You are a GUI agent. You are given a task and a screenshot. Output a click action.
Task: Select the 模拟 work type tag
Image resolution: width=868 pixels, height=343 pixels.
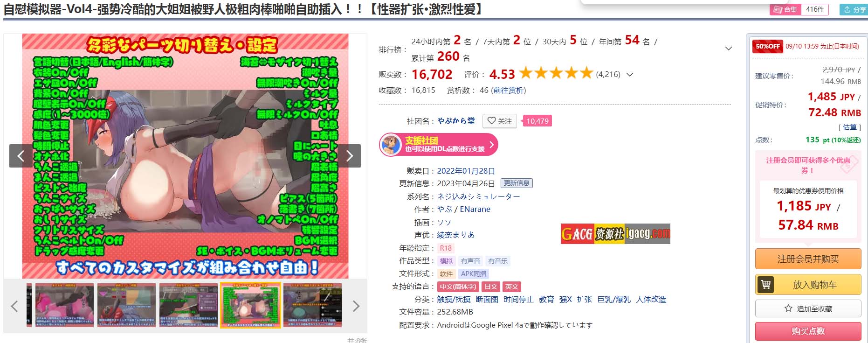(446, 261)
